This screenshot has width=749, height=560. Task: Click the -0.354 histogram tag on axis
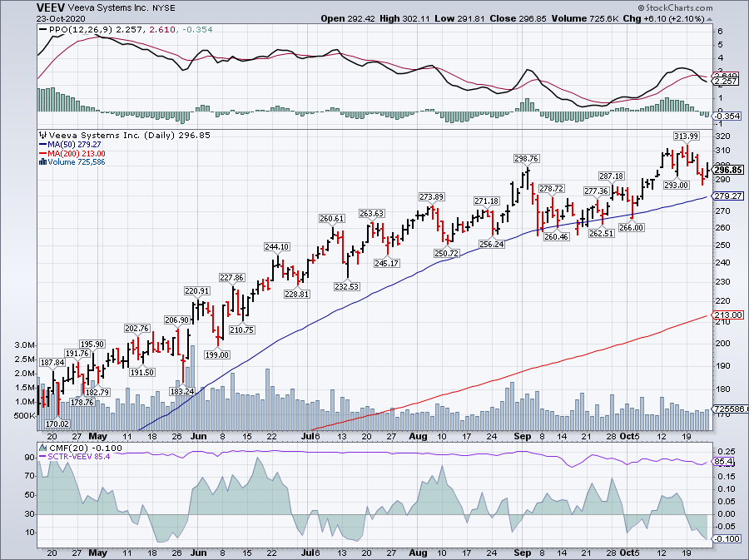727,116
